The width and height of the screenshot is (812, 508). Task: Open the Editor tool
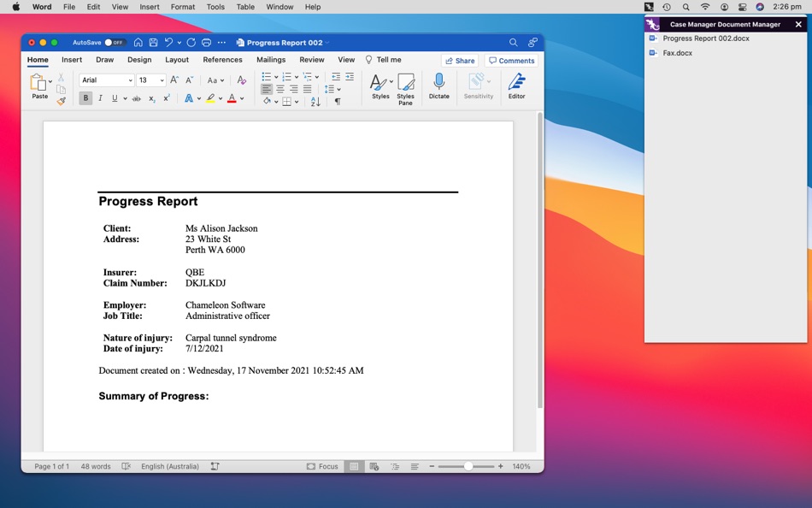[516, 86]
